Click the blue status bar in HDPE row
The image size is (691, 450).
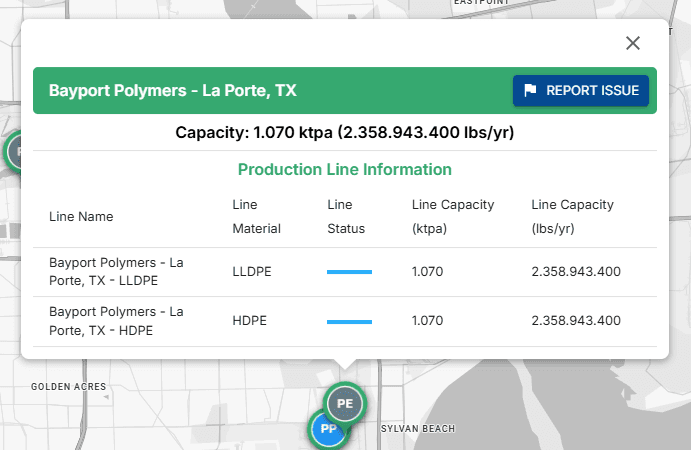click(x=349, y=322)
